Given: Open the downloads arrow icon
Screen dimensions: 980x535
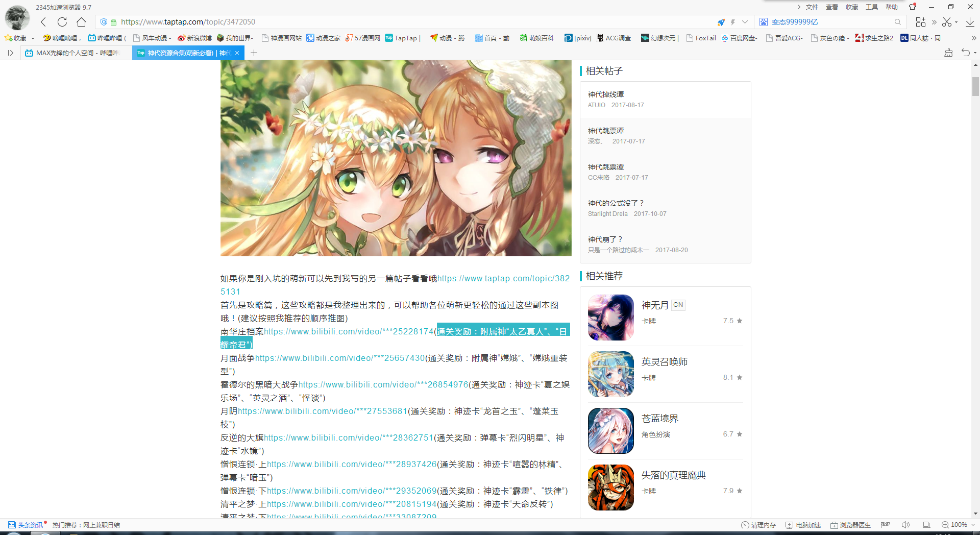Looking at the screenshot, I should pos(970,22).
